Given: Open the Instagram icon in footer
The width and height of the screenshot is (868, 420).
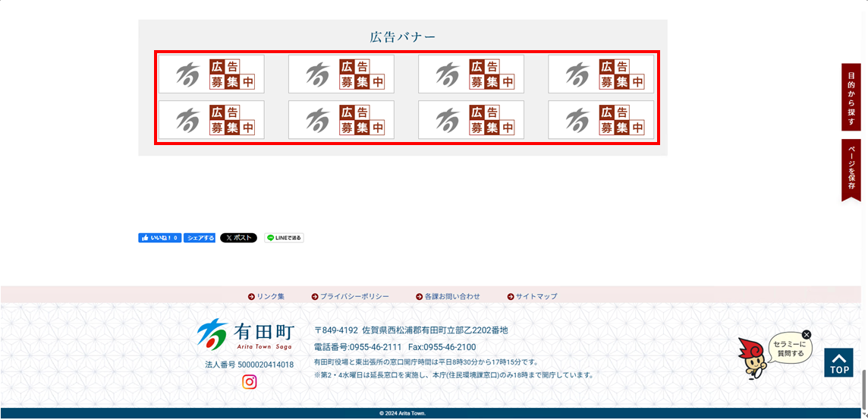Looking at the screenshot, I should tap(249, 382).
